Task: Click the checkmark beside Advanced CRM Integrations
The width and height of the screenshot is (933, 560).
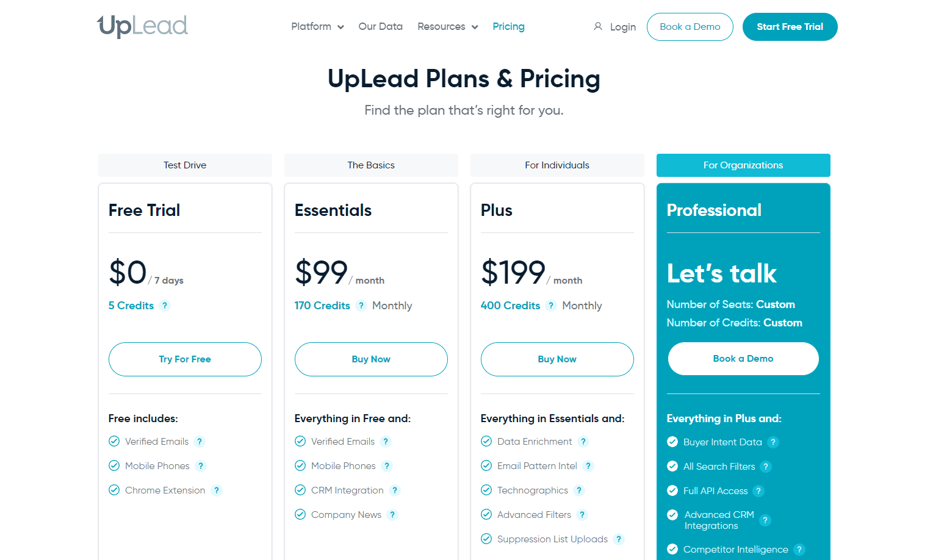Action: point(672,515)
